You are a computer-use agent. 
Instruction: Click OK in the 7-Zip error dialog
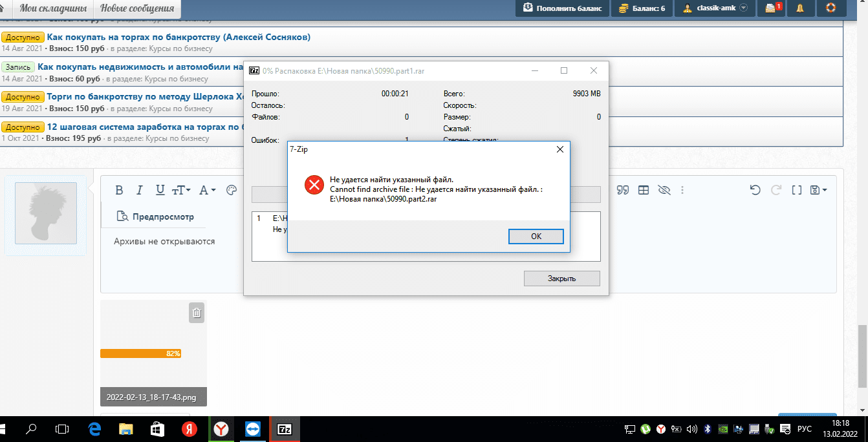[x=536, y=237]
